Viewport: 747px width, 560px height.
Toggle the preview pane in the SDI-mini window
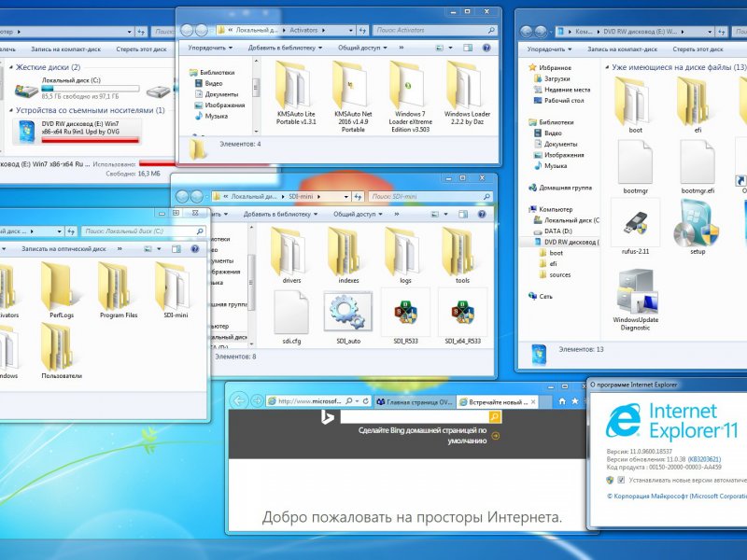463,215
